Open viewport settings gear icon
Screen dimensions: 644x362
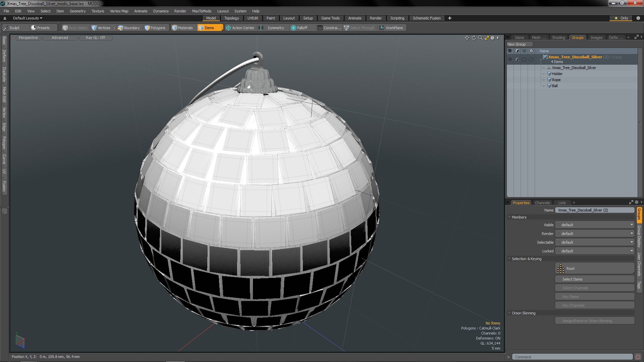492,38
